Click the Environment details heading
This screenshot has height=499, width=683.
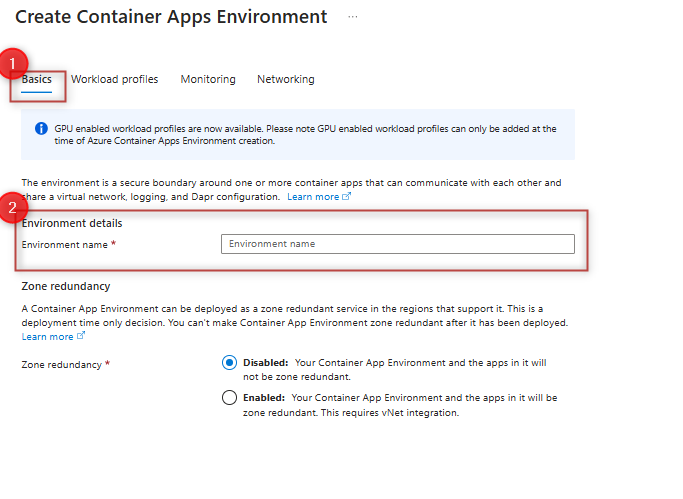[x=72, y=223]
